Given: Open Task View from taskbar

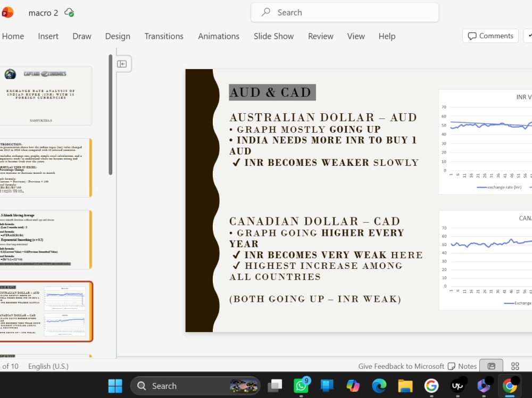Looking at the screenshot, I should [275, 386].
